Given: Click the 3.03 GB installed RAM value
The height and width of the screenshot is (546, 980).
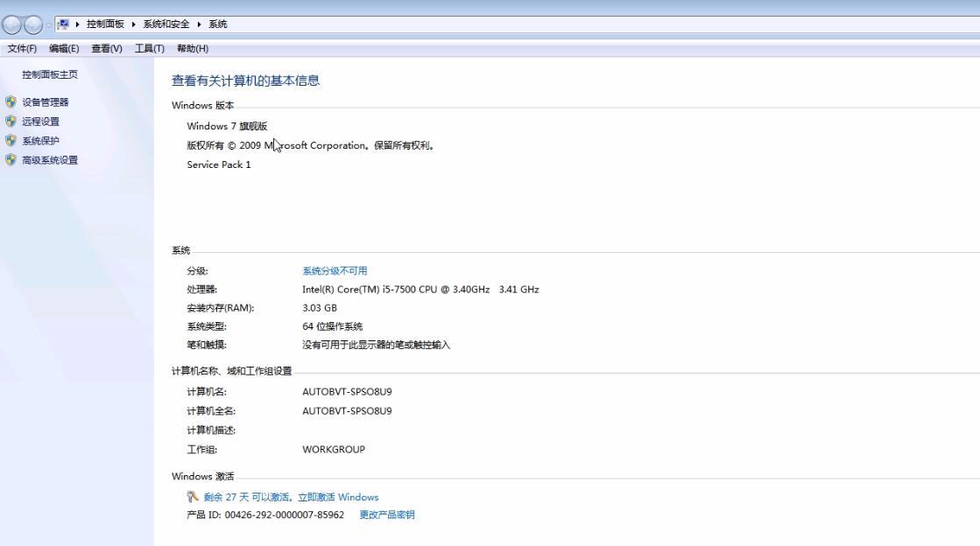Looking at the screenshot, I should pyautogui.click(x=320, y=308).
